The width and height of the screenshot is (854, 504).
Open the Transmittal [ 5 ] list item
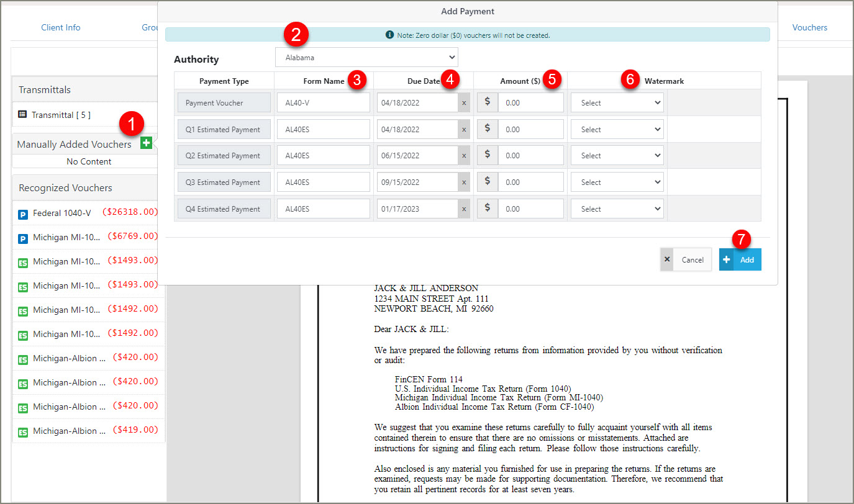(61, 115)
